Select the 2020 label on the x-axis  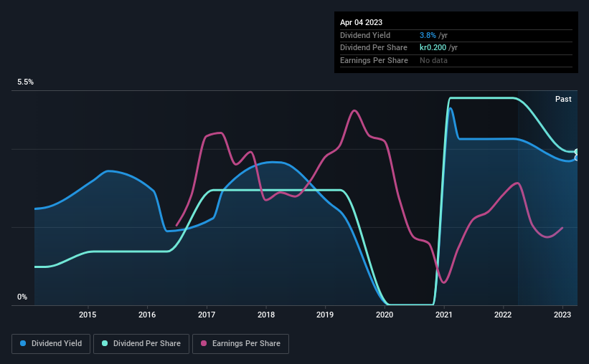click(385, 315)
